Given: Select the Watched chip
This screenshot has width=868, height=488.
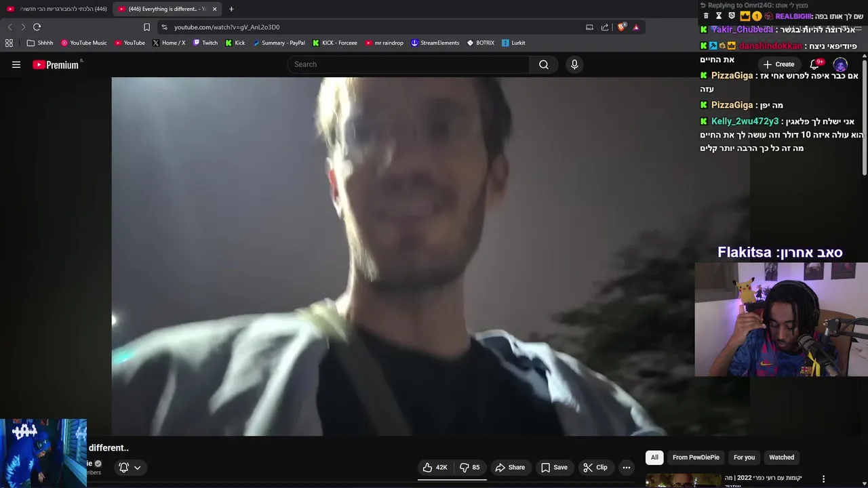Looking at the screenshot, I should coord(781,457).
